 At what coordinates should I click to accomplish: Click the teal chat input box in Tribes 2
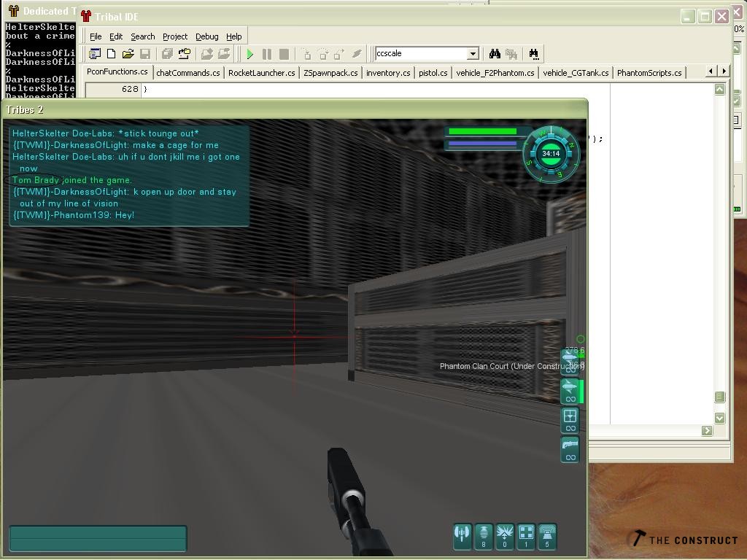click(98, 539)
